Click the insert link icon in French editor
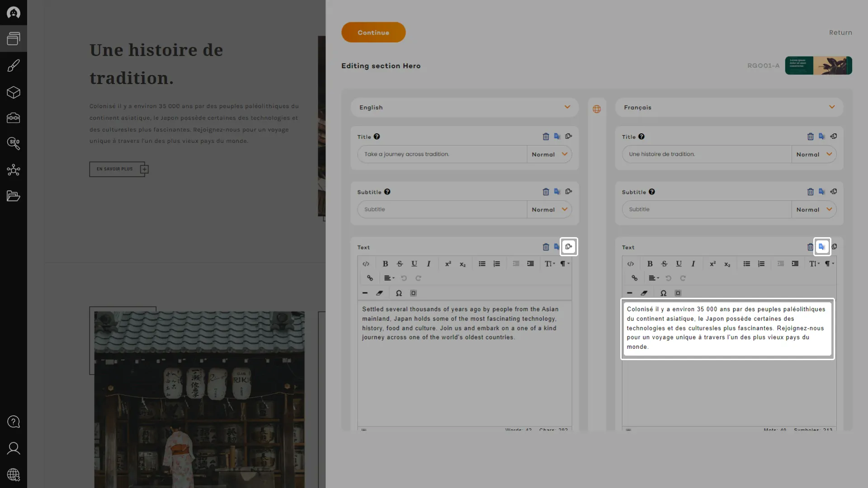Screen dimensions: 868x488 tap(634, 278)
